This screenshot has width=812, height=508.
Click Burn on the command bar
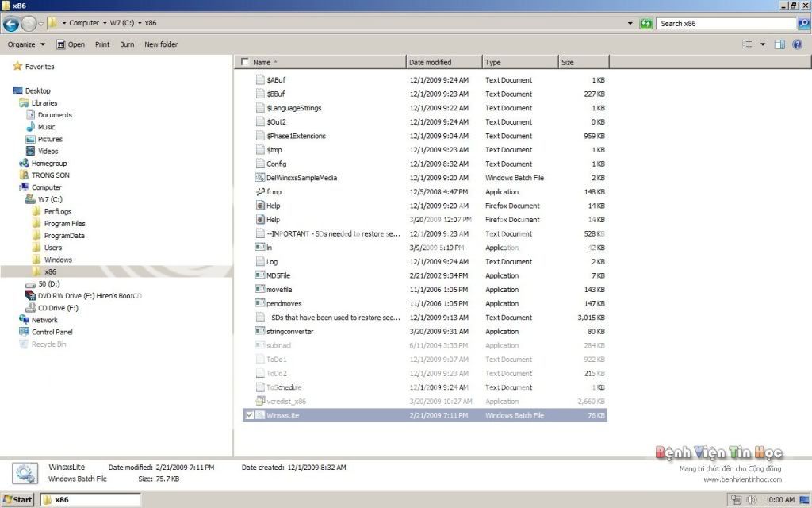click(x=127, y=44)
